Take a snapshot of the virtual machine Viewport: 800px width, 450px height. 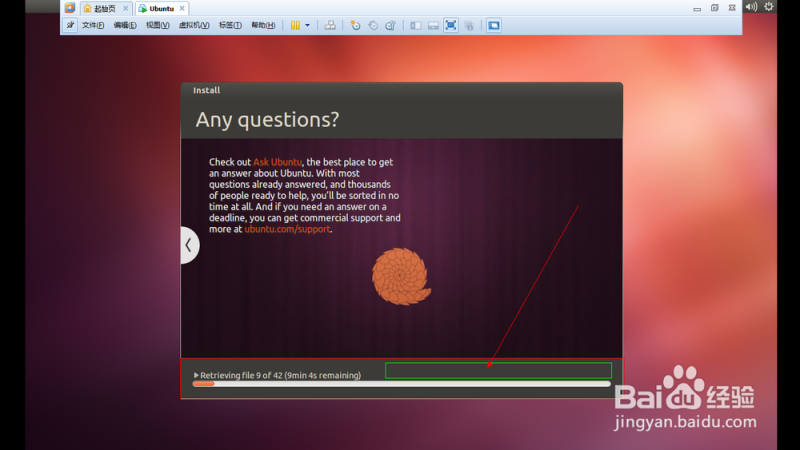click(356, 25)
